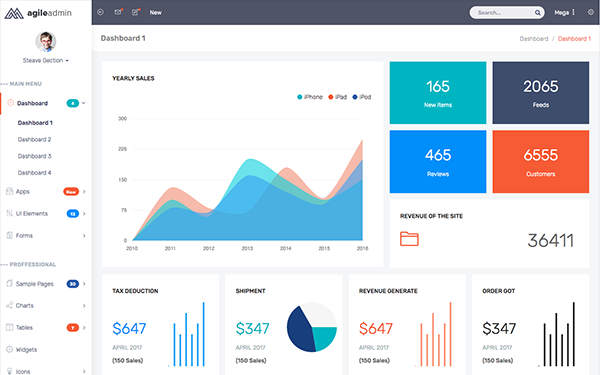Toggle the sidebar collapse arrow icon
The width and height of the screenshot is (600, 375).
point(101,12)
